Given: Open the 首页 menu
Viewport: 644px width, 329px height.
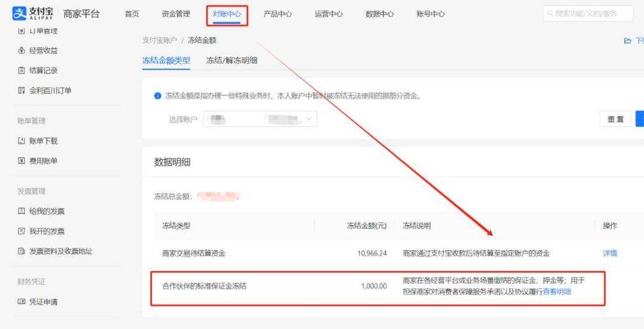Looking at the screenshot, I should [132, 14].
